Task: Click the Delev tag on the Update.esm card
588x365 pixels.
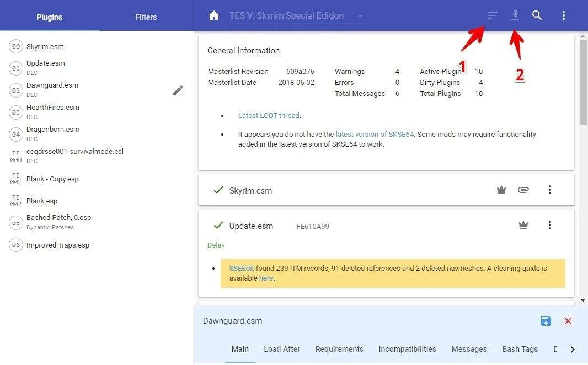Action: point(216,245)
